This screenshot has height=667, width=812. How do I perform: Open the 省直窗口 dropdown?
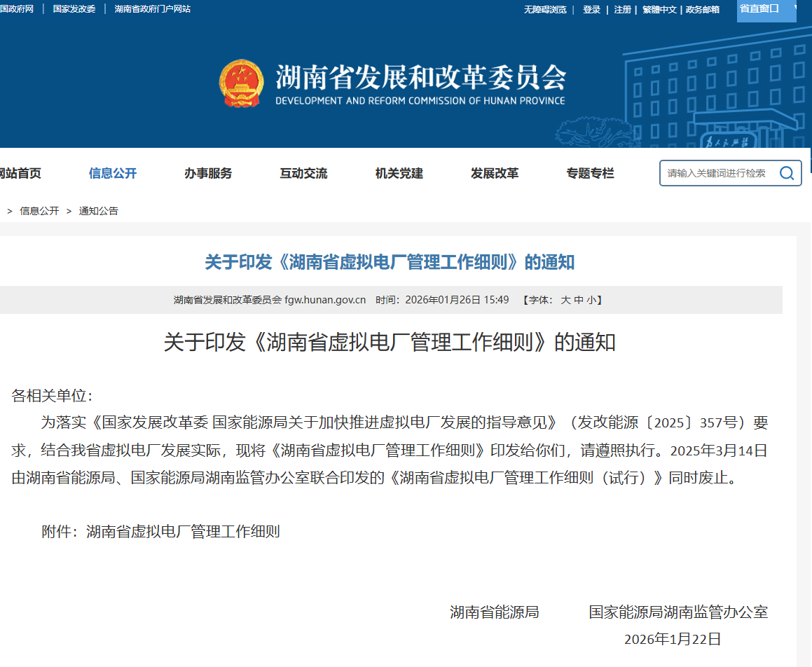point(766,11)
